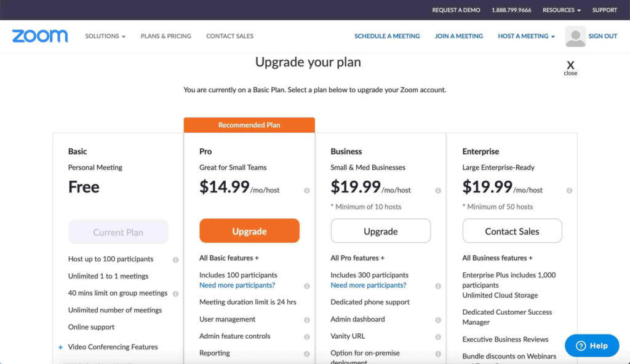Upgrade to the Pro plan
The image size is (630, 364).
(249, 231)
